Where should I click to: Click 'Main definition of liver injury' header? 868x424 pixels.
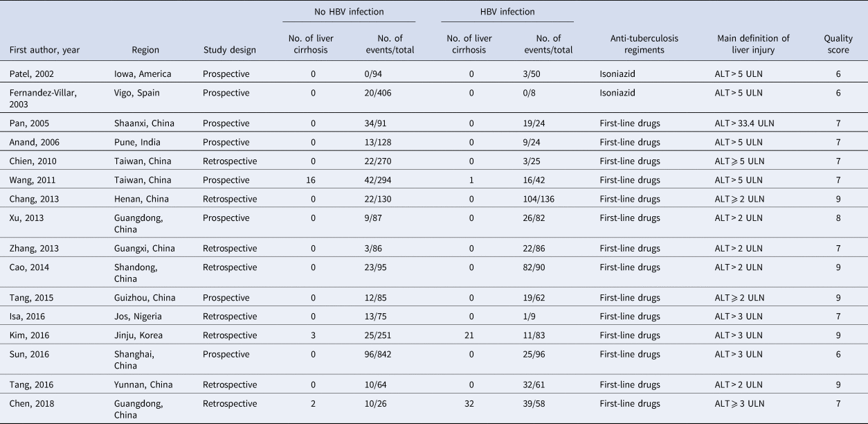click(753, 44)
